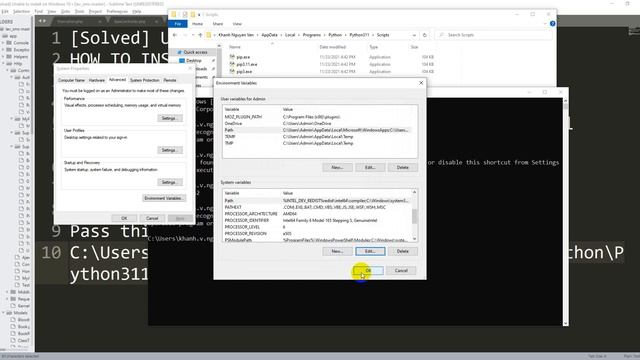Click Delete under System variables

pyautogui.click(x=402, y=251)
